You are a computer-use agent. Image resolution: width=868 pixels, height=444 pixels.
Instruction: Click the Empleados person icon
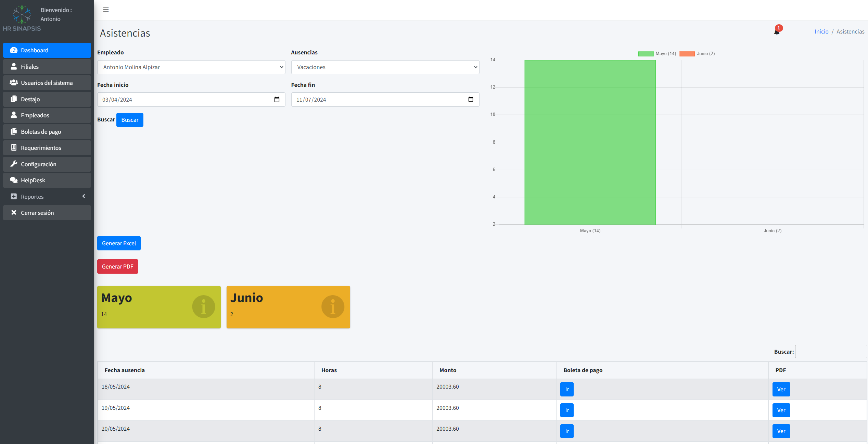[x=14, y=115]
